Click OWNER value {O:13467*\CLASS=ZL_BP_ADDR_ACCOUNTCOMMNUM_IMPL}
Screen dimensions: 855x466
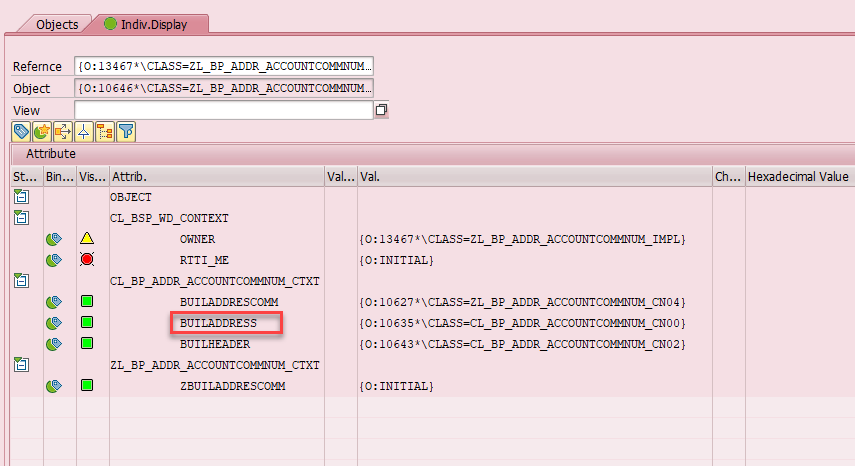tap(522, 239)
